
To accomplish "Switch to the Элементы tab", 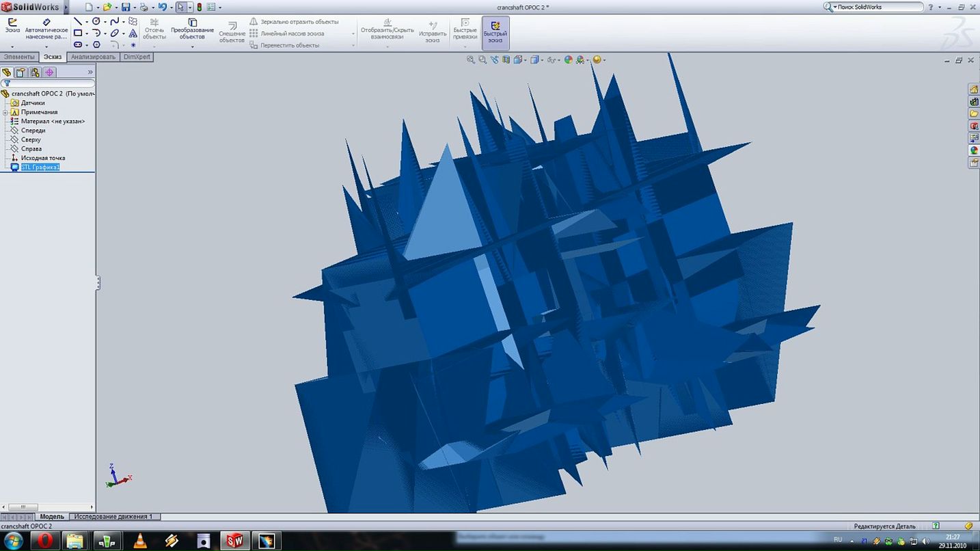I will pyautogui.click(x=19, y=57).
